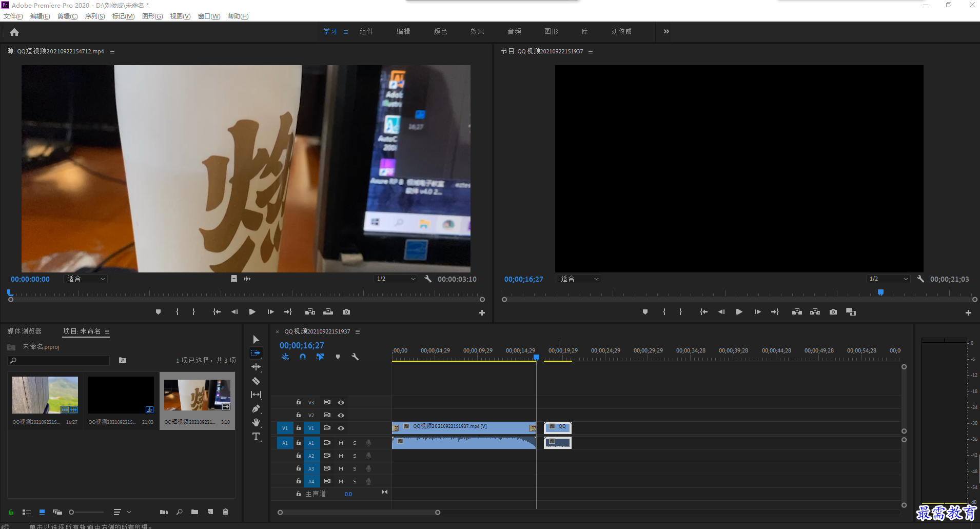Open Program panel menu
The width and height of the screenshot is (980, 529).
click(591, 51)
